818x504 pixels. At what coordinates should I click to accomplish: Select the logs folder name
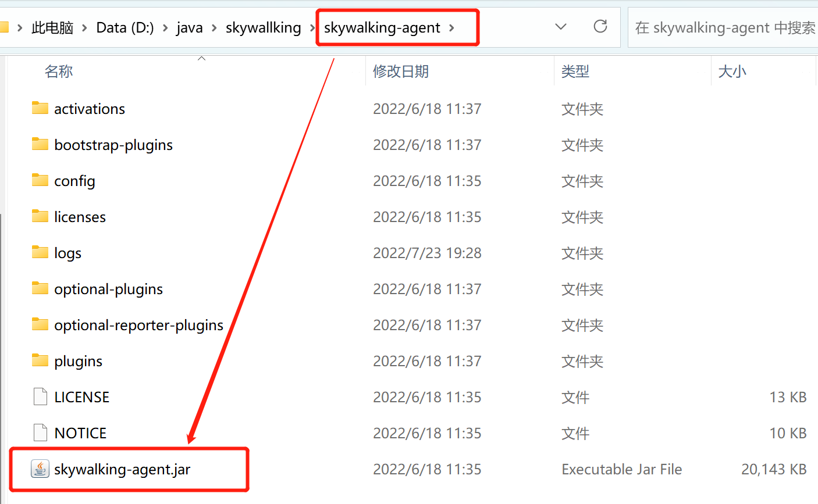click(67, 253)
